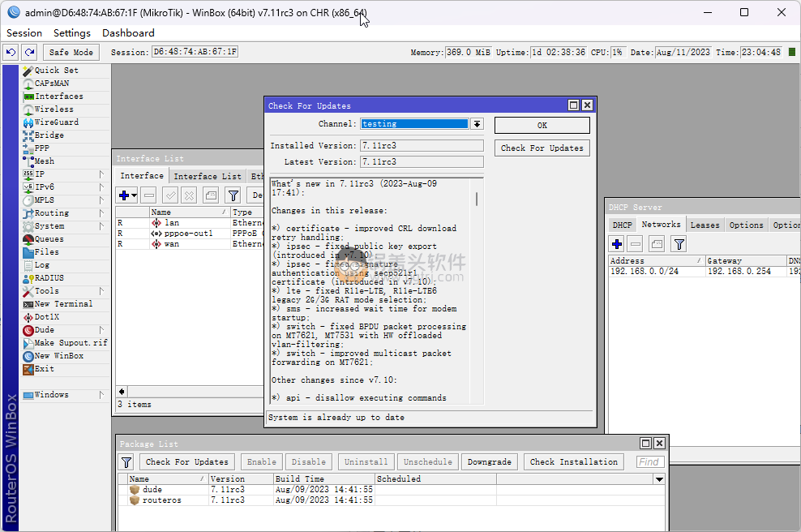Click the changelog scrollbar in Check For Updates
801x532 pixels.
click(478, 199)
